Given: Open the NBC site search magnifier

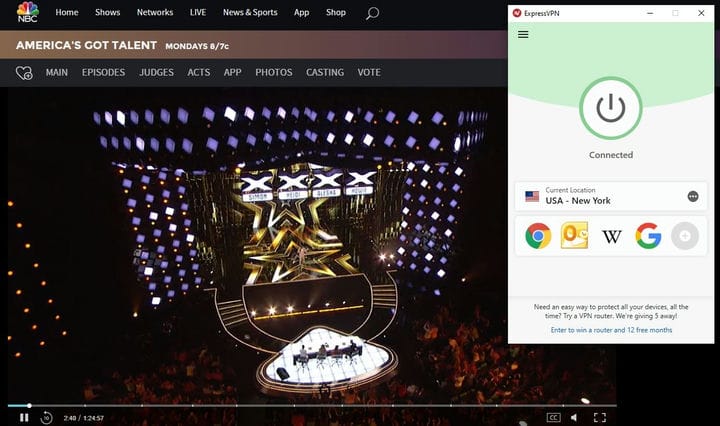Looking at the screenshot, I should click(372, 13).
